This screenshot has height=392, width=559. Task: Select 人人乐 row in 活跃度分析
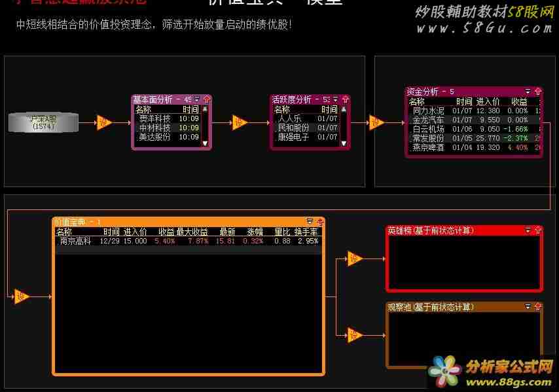tap(306, 118)
